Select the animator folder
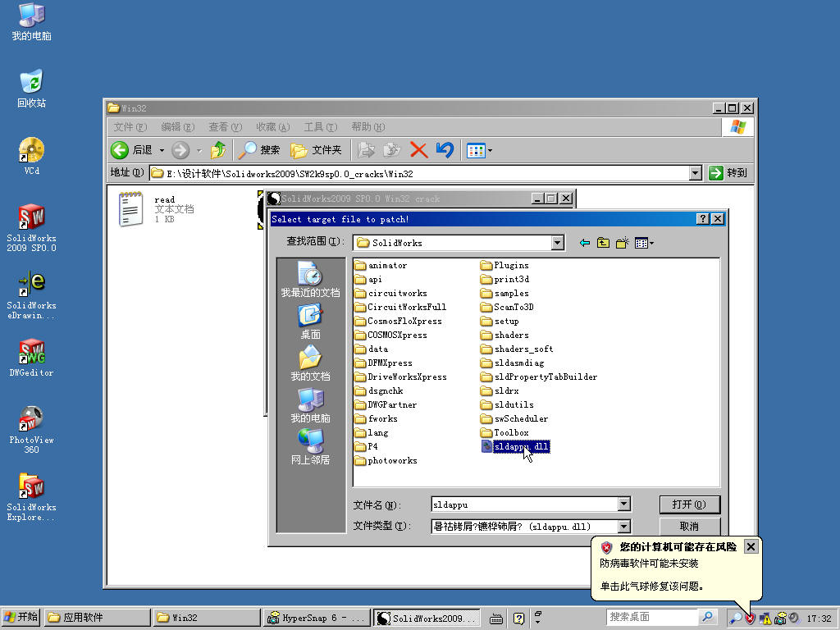Image resolution: width=840 pixels, height=630 pixels. 381,265
